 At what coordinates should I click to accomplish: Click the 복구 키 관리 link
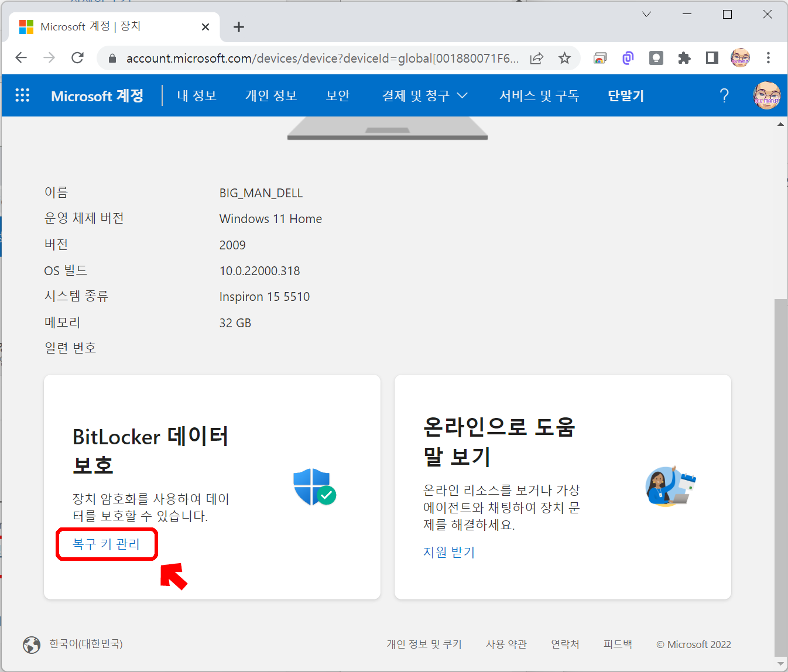[106, 544]
